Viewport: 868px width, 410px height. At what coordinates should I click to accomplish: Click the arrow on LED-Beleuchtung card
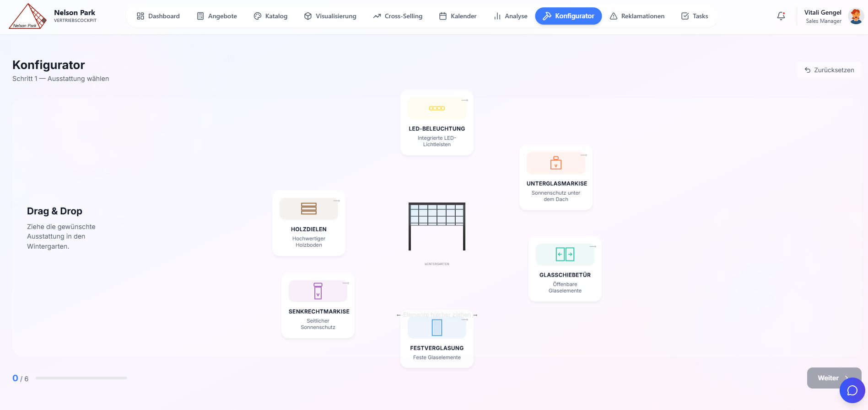click(x=465, y=100)
